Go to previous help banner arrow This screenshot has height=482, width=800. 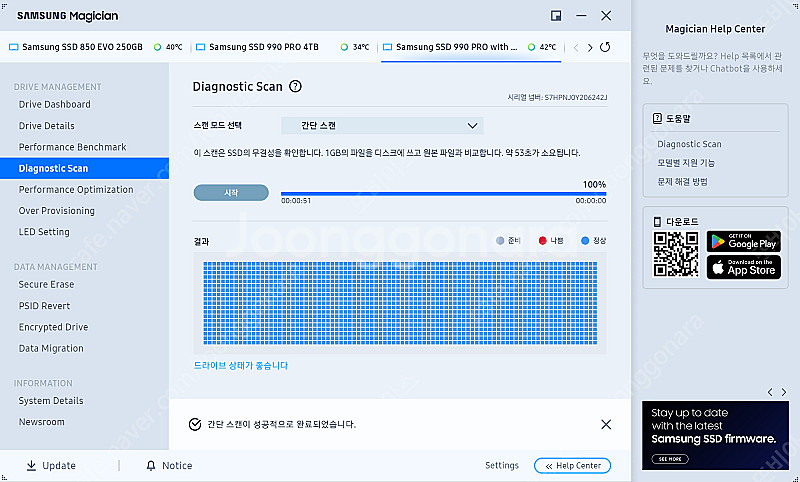coord(770,392)
